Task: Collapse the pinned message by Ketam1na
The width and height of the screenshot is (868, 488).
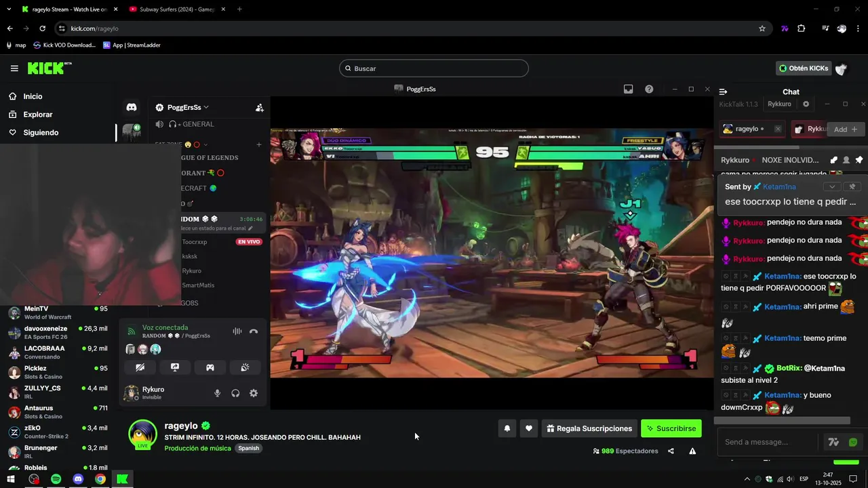Action: tap(832, 186)
